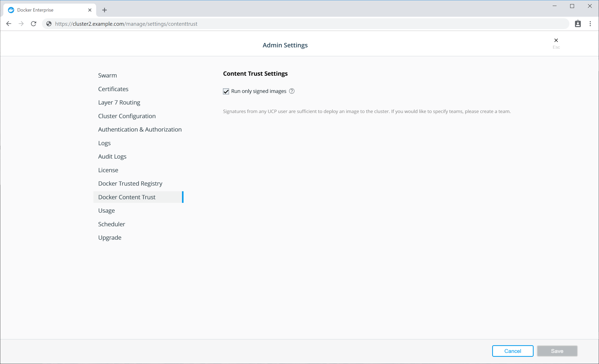
Task: Click the Cancel button
Action: coord(513,351)
